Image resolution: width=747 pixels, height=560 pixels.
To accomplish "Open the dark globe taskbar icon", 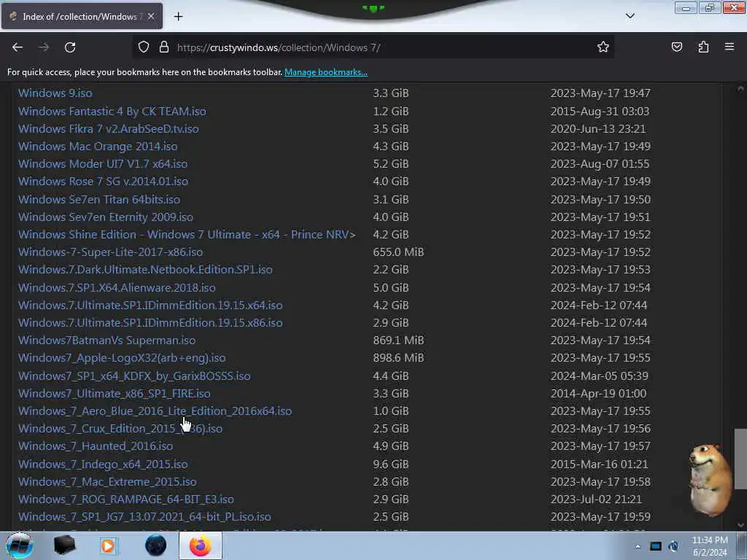I will [156, 545].
